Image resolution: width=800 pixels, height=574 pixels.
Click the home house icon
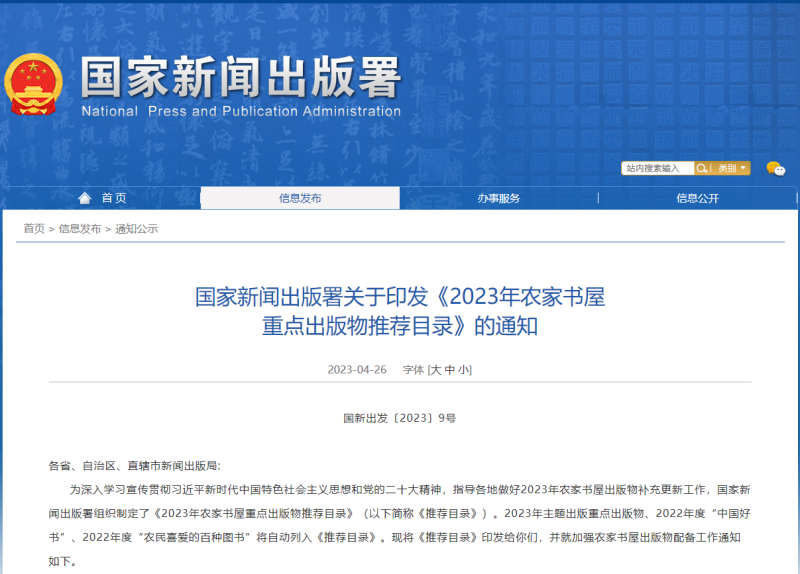(85, 198)
